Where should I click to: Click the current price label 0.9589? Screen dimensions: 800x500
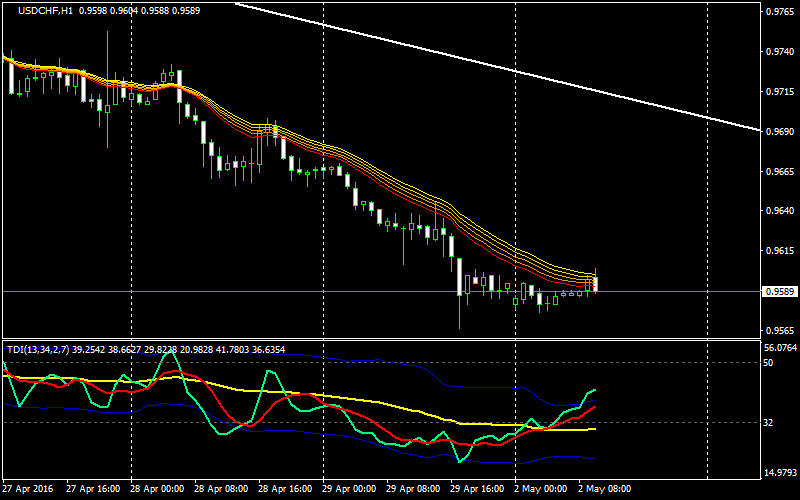click(778, 292)
